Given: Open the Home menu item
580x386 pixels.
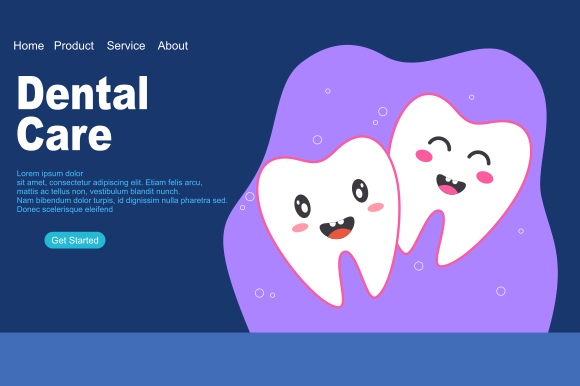Looking at the screenshot, I should 28,46.
